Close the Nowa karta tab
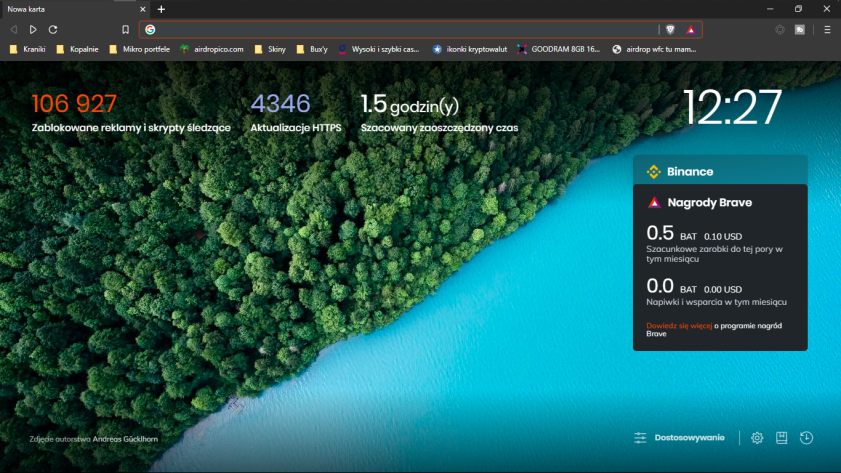The image size is (841, 473). 143,9
